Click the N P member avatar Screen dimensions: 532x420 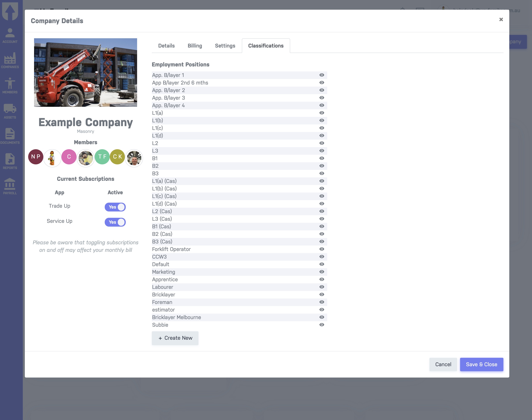(36, 157)
